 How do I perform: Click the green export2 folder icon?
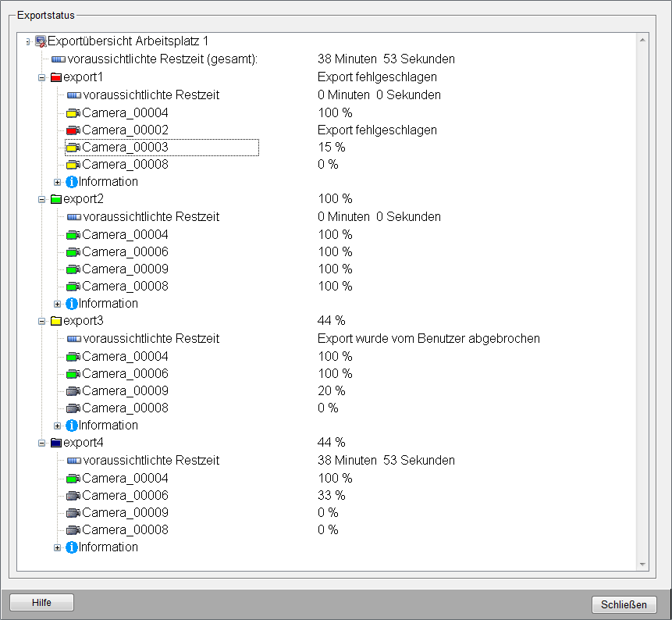pyautogui.click(x=55, y=199)
